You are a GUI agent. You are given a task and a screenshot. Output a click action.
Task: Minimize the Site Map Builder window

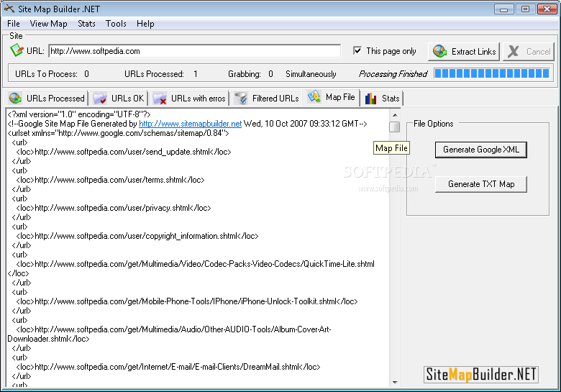pos(503,9)
